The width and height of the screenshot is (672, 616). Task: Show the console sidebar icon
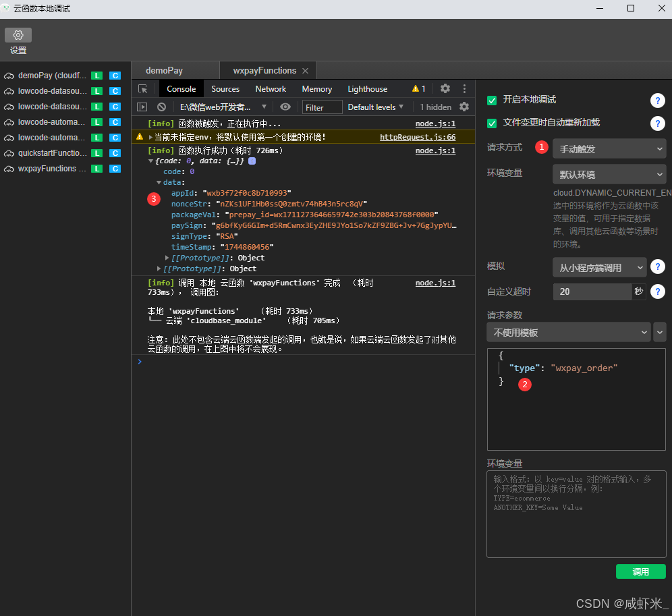click(x=142, y=107)
